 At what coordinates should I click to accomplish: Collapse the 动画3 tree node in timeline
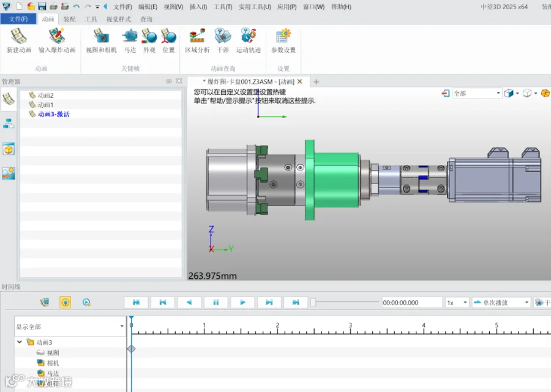point(20,342)
